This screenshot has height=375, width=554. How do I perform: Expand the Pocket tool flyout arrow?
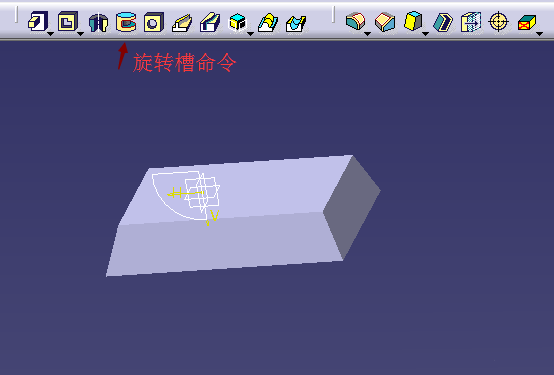pos(81,34)
